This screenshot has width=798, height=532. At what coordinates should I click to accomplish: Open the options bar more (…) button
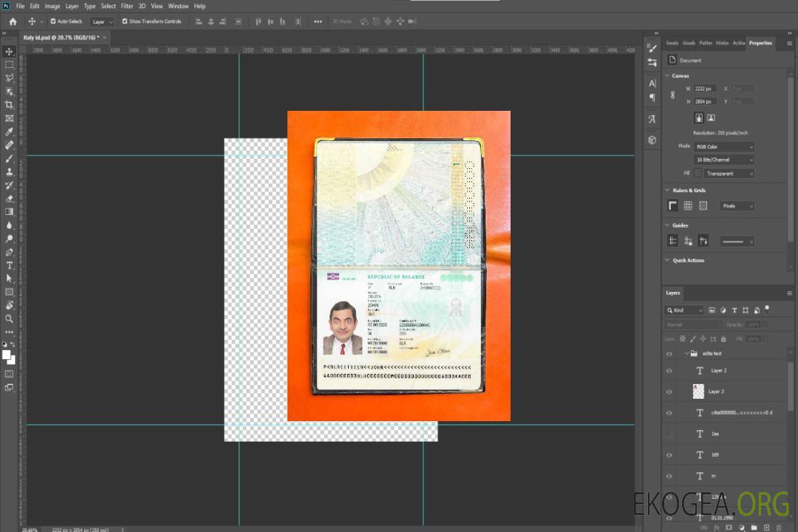pos(318,21)
